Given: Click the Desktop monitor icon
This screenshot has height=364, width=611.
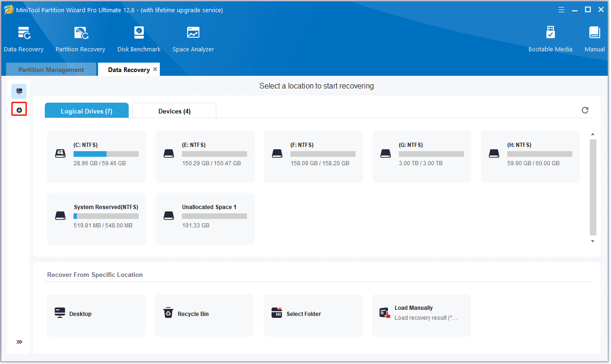Looking at the screenshot, I should [60, 313].
